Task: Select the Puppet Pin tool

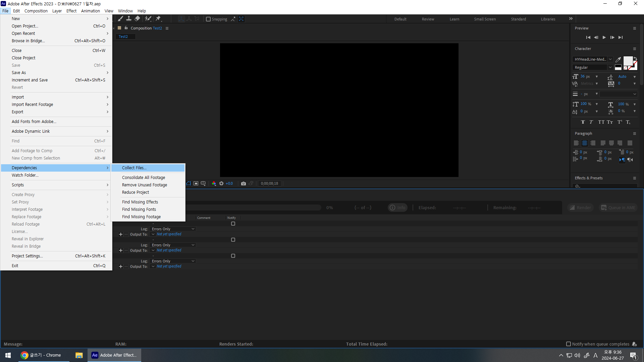Action: pos(158,19)
